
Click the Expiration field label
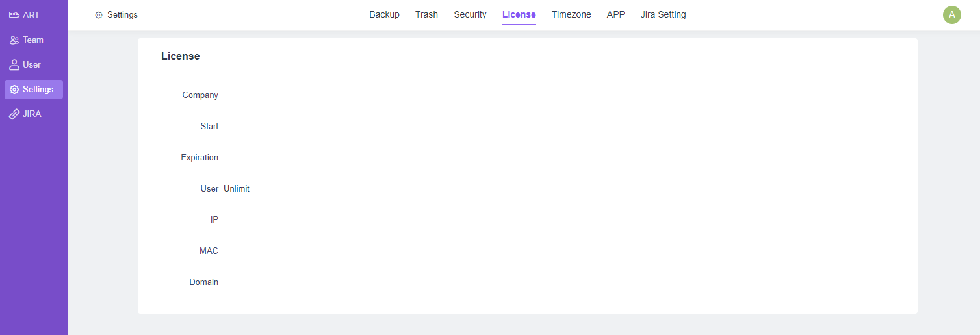200,158
